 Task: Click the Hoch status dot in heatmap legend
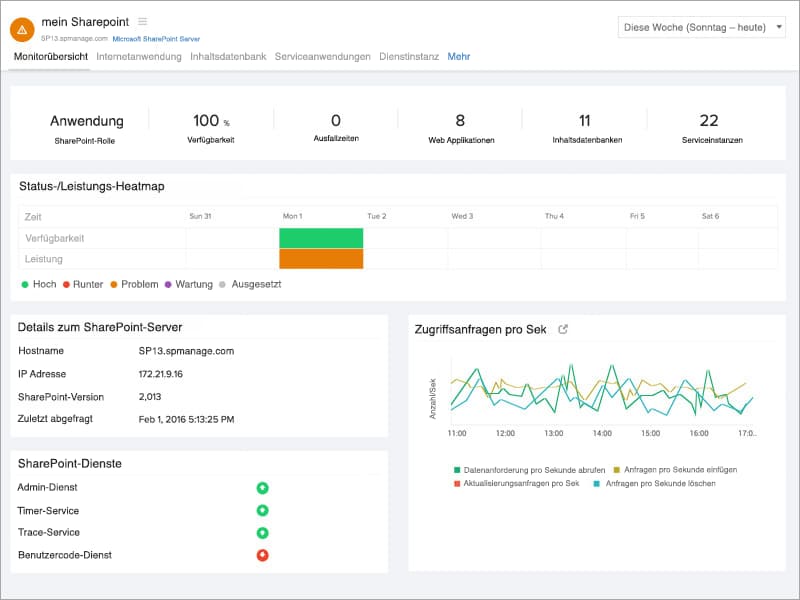25,284
